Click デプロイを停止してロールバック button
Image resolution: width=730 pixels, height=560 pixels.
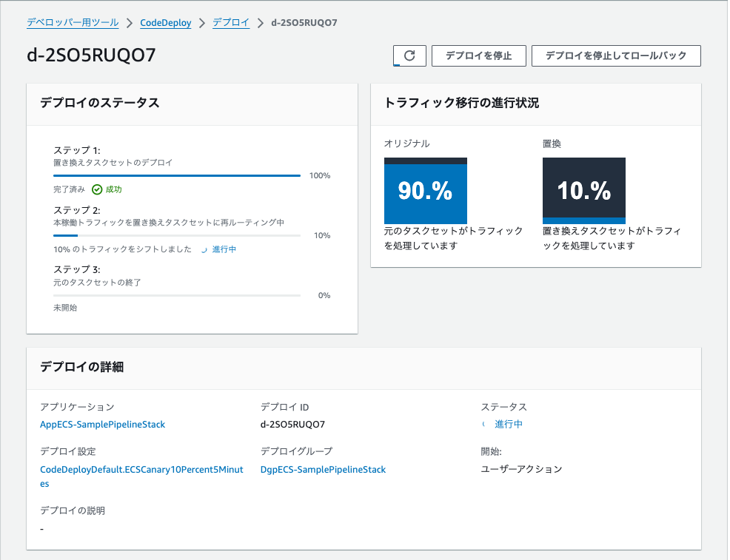click(616, 55)
